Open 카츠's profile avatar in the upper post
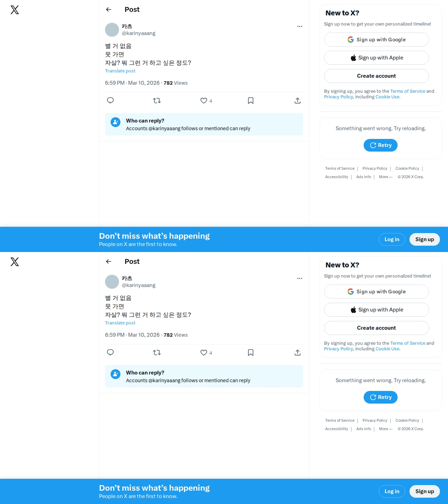Screen dimensions: 448x504 112,30
